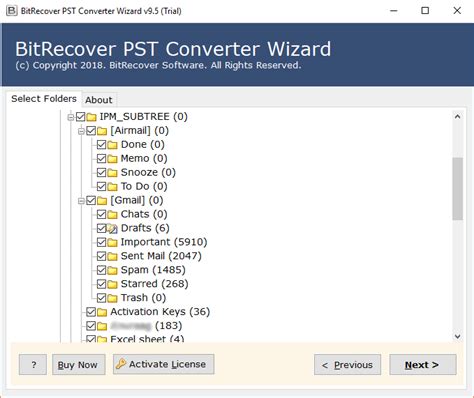Select the '[Gmail] (0)' tree label

pos(137,200)
